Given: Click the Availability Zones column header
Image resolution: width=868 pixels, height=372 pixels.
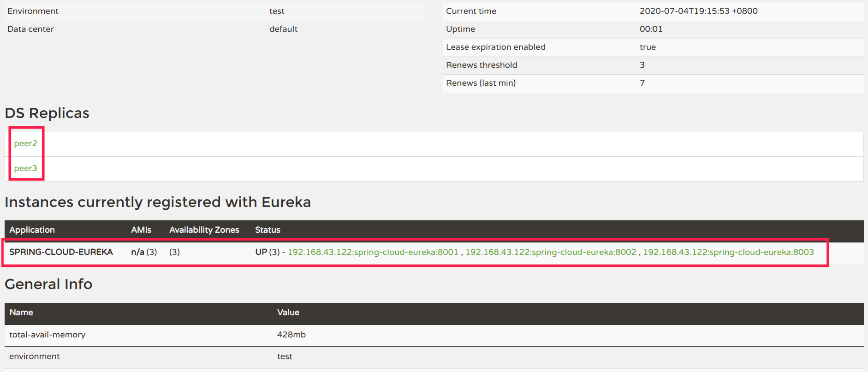Looking at the screenshot, I should pyautogui.click(x=204, y=230).
